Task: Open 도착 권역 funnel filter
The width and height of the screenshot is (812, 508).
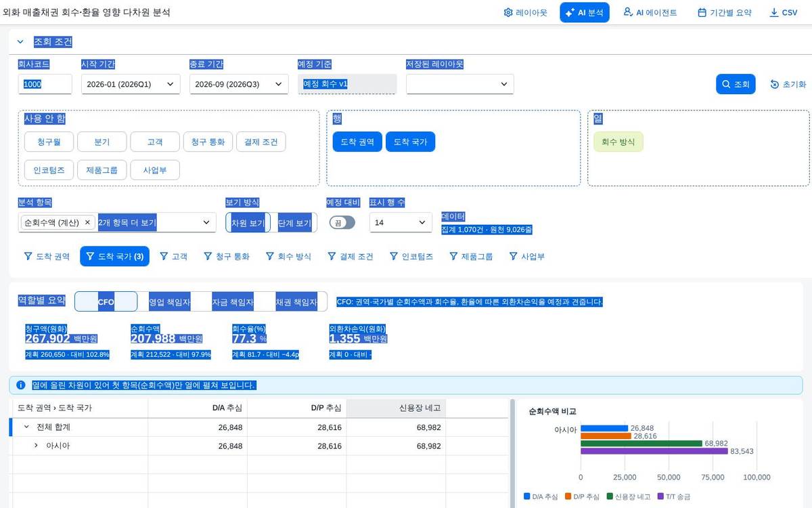Action: click(47, 256)
